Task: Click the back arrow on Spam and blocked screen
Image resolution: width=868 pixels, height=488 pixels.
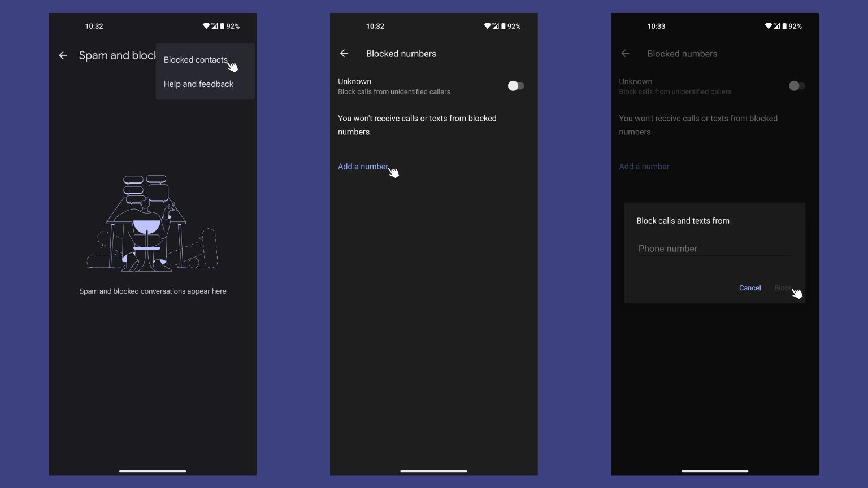Action: click(63, 55)
